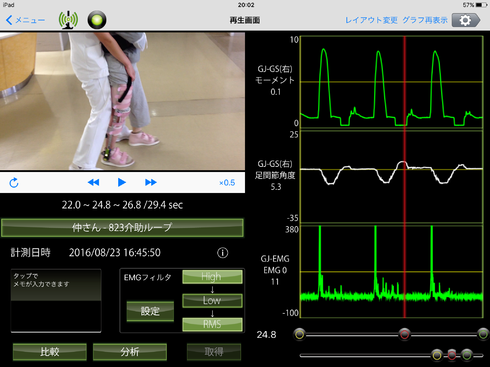The width and height of the screenshot is (490, 367).
Task: Select the yellow start handle on upper slider
Action: click(x=300, y=334)
